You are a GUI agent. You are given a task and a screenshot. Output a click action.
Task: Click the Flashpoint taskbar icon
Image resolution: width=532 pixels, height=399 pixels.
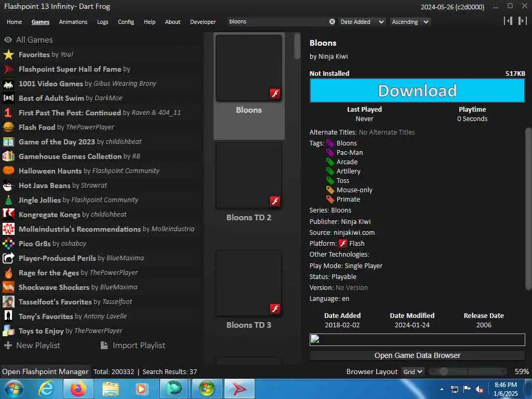pyautogui.click(x=239, y=389)
